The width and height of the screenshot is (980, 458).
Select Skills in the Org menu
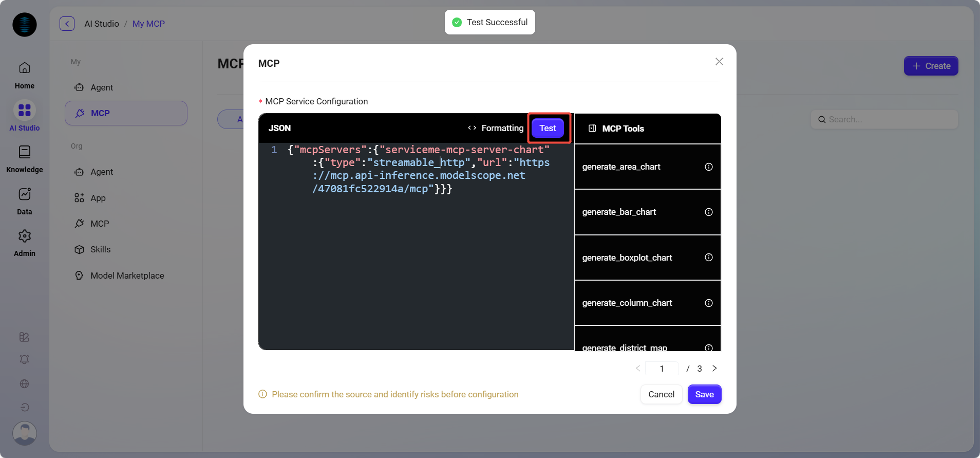point(101,249)
